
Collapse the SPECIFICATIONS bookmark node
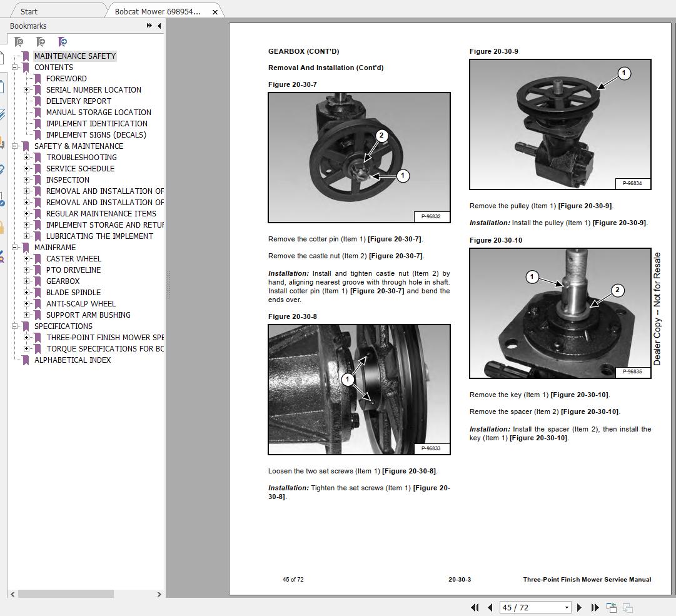coord(14,326)
